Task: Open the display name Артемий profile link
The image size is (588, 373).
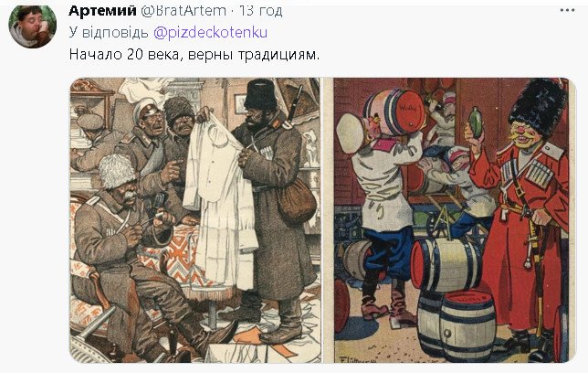Action: coord(102,11)
